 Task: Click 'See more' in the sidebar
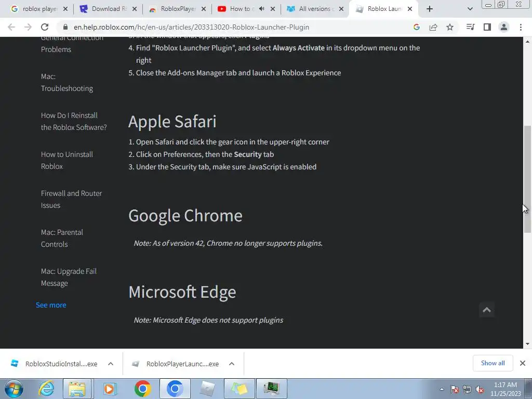click(51, 305)
